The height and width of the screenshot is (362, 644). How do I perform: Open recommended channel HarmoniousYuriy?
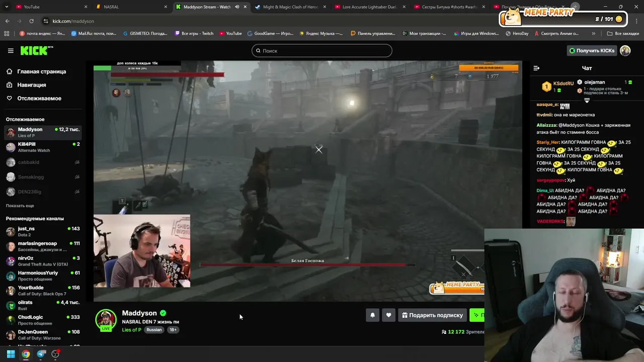(x=43, y=276)
